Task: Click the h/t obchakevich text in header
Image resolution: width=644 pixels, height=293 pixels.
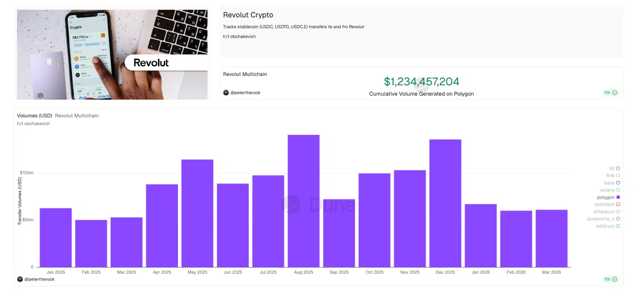Action: pos(239,37)
